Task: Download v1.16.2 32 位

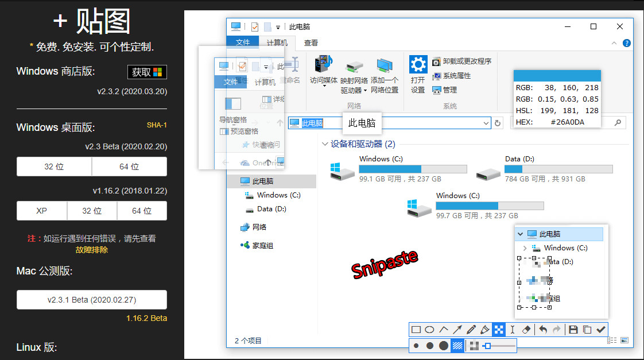Action: (x=92, y=211)
